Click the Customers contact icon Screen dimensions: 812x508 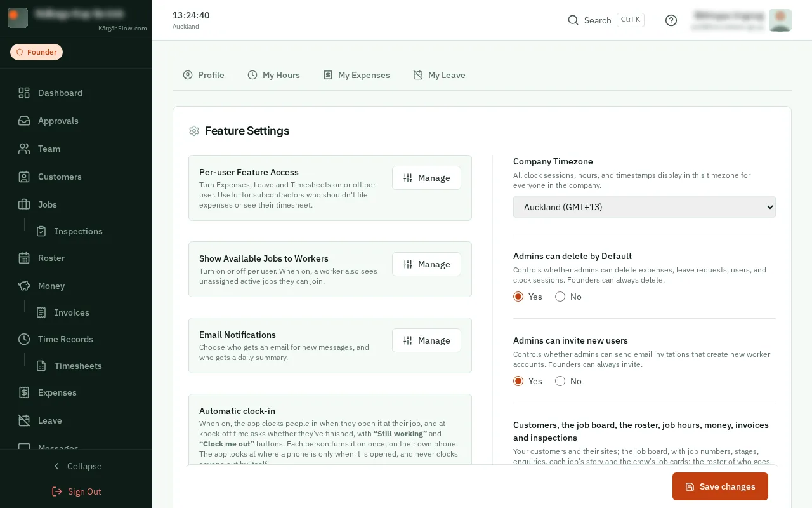24,177
